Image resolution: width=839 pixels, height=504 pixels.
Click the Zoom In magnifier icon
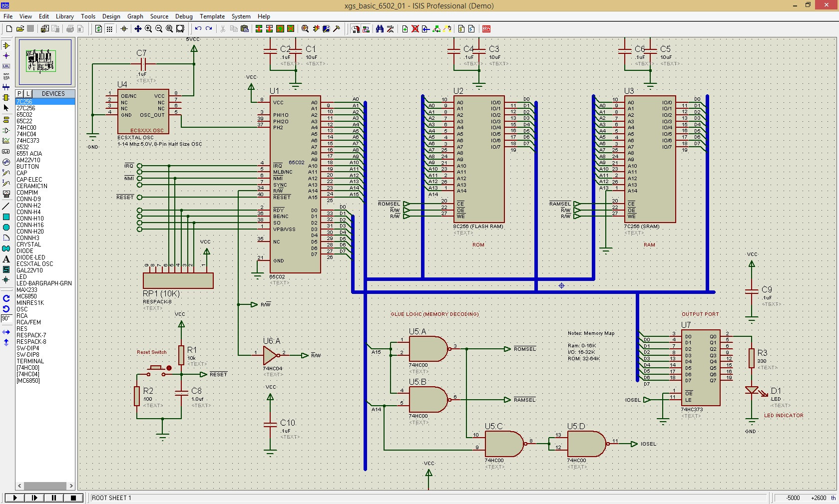pos(148,29)
